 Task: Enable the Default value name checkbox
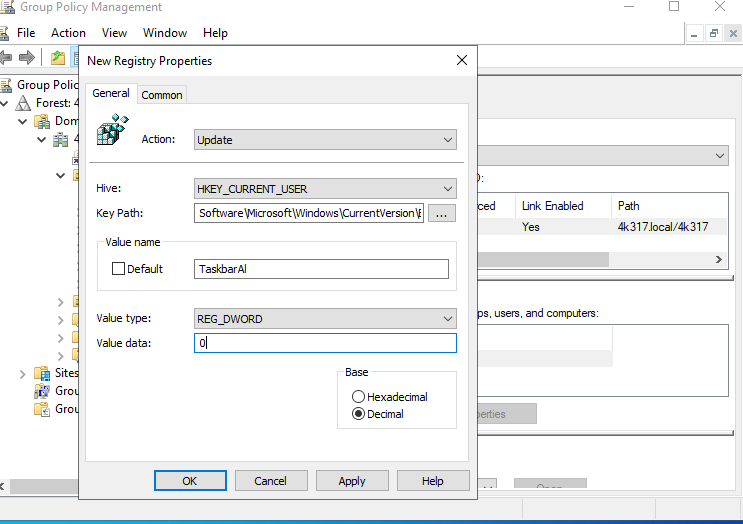coord(119,269)
